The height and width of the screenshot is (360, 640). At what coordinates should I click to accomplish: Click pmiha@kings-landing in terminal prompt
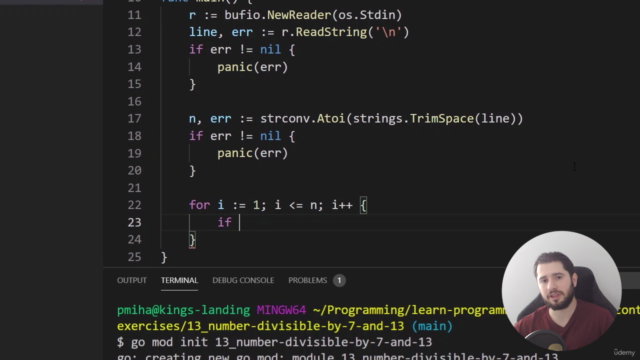point(183,310)
